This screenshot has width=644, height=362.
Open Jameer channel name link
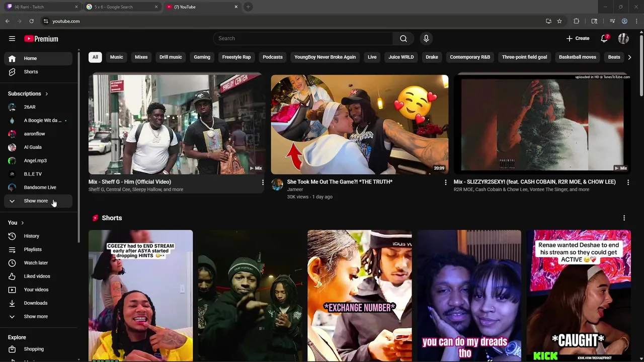(295, 190)
